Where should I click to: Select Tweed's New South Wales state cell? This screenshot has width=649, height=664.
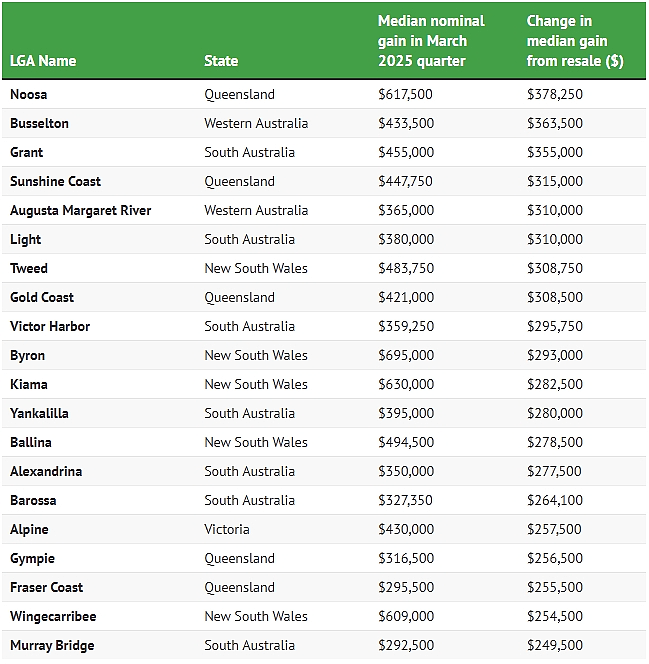coord(256,268)
